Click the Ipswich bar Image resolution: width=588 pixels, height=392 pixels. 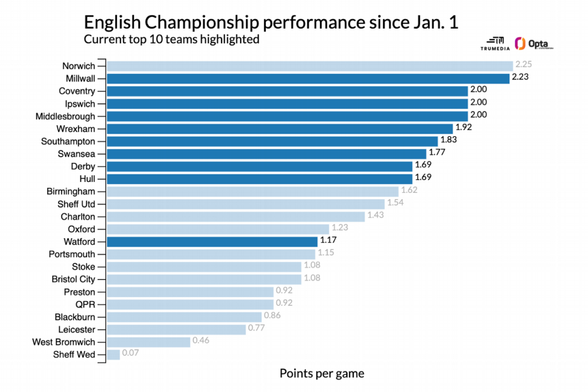[x=287, y=104]
